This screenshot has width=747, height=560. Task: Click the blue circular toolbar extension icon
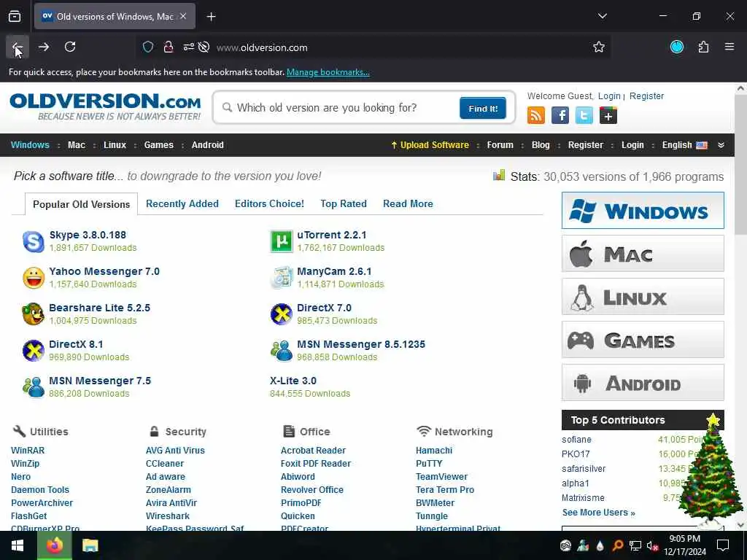pos(677,47)
